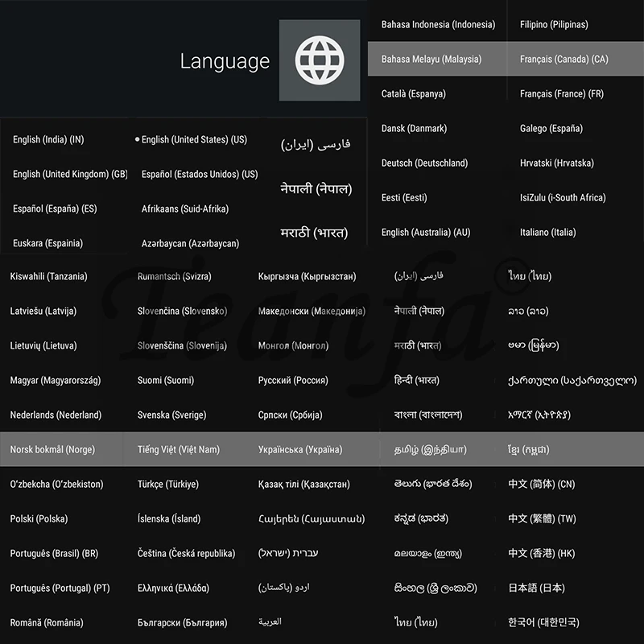Choose Magyar (Magyarország)
Viewport: 644px width, 644px height.
[55, 380]
